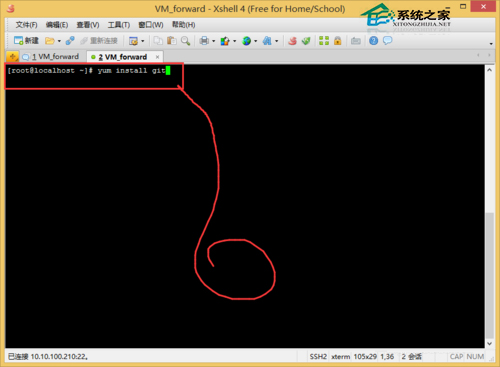The height and width of the screenshot is (367, 500).
Task: Click the yellow new tab button
Action: click(x=12, y=57)
